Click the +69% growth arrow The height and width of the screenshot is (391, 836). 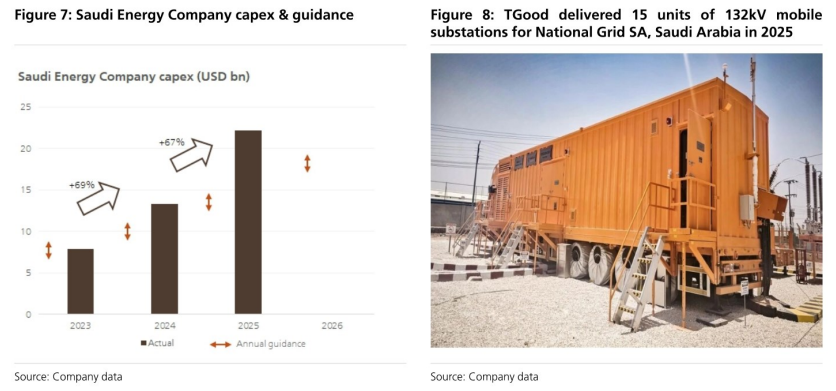pyautogui.click(x=99, y=198)
